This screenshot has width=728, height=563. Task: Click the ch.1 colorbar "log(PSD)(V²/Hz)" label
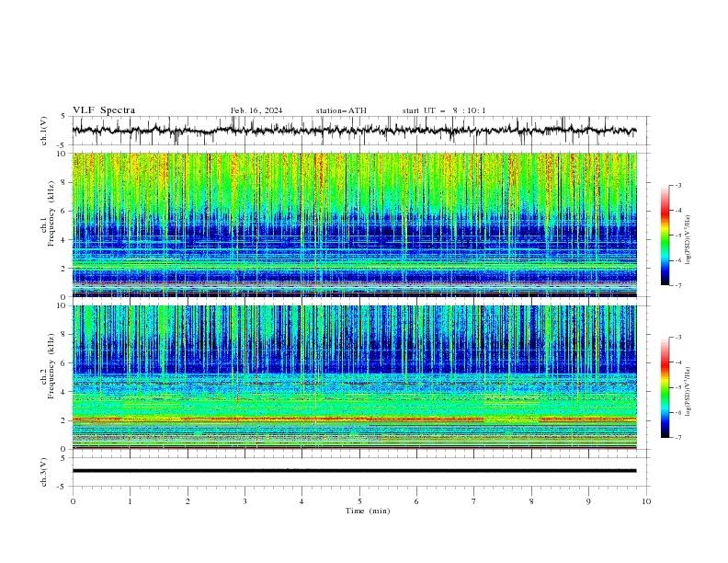688,240
